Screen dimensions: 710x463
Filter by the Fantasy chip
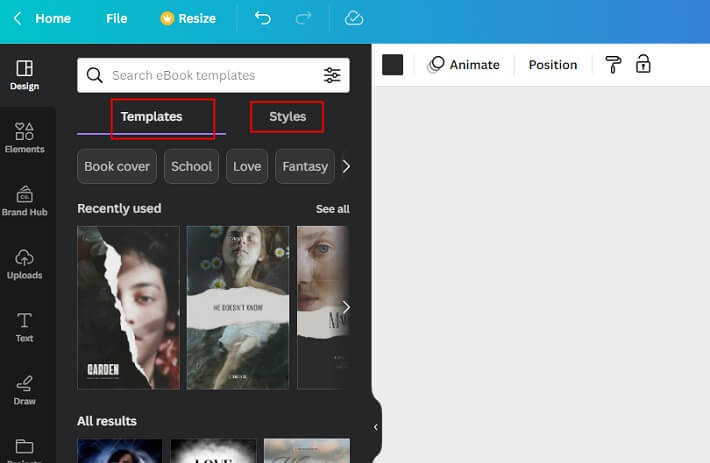click(x=305, y=167)
